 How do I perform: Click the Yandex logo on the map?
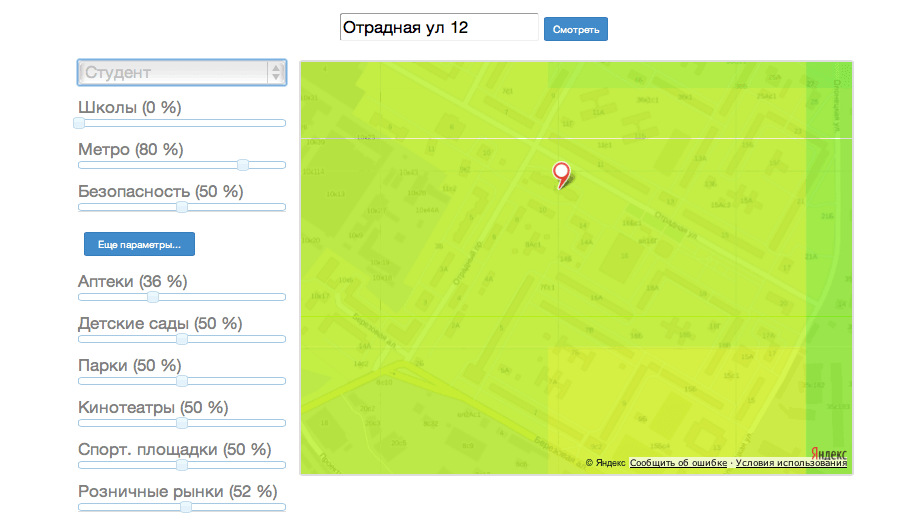829,450
